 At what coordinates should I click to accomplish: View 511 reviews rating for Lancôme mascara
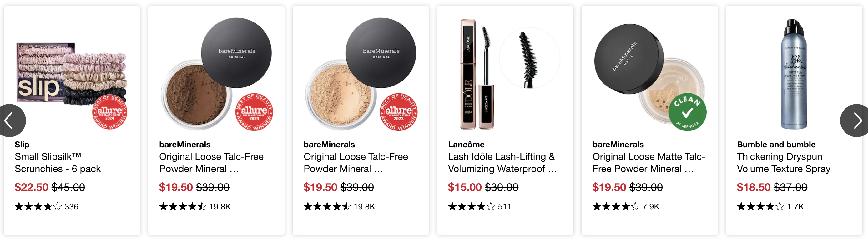click(x=479, y=207)
